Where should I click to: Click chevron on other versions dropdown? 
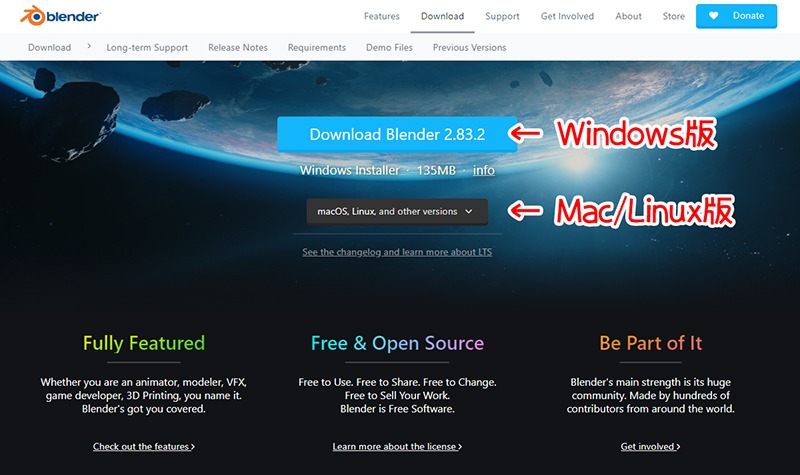[x=469, y=211]
